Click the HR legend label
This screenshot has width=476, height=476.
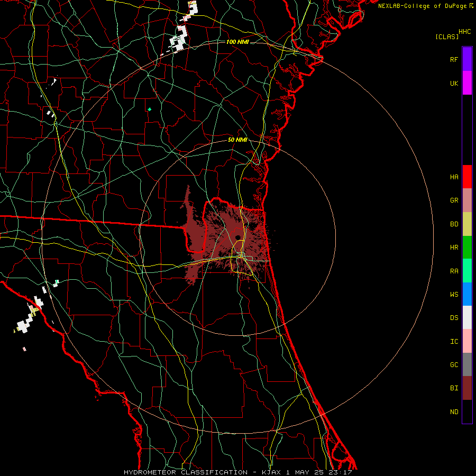(x=454, y=248)
